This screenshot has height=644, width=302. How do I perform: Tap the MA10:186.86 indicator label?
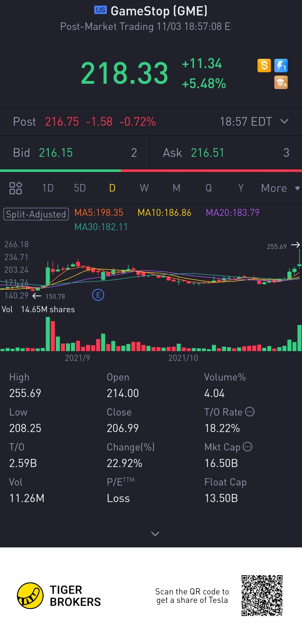(x=164, y=213)
